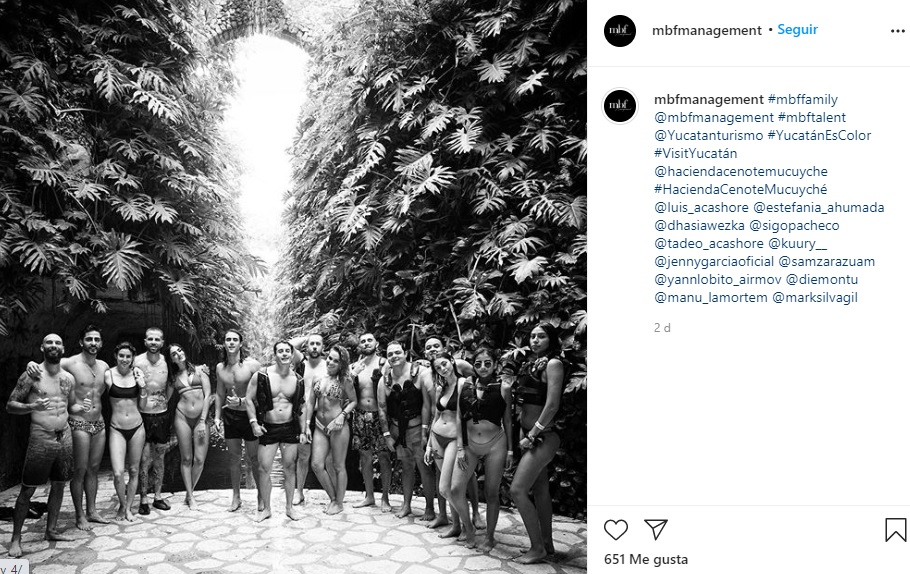Go to @estefania_ahumada profile

tap(818, 207)
